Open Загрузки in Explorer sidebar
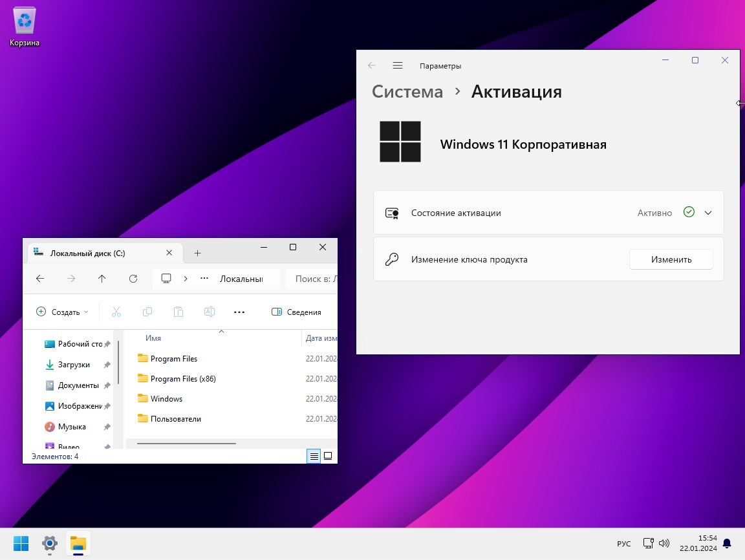This screenshot has height=560, width=745. click(77, 365)
